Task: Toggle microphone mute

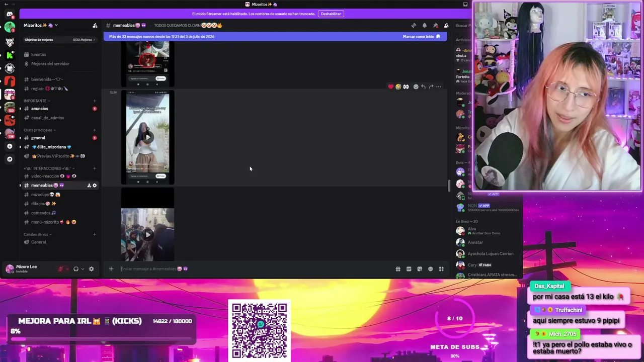Action: (x=61, y=269)
